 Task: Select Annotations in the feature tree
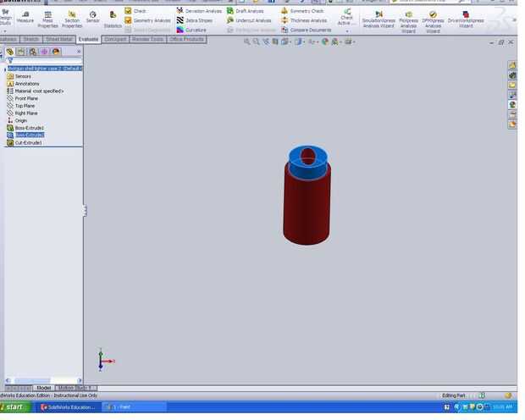click(23, 84)
